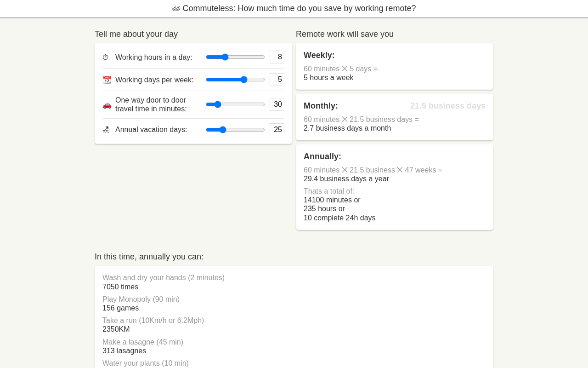Screen dimensions: 588x368
Task: Click the one way travel time slider
Action: click(236, 104)
